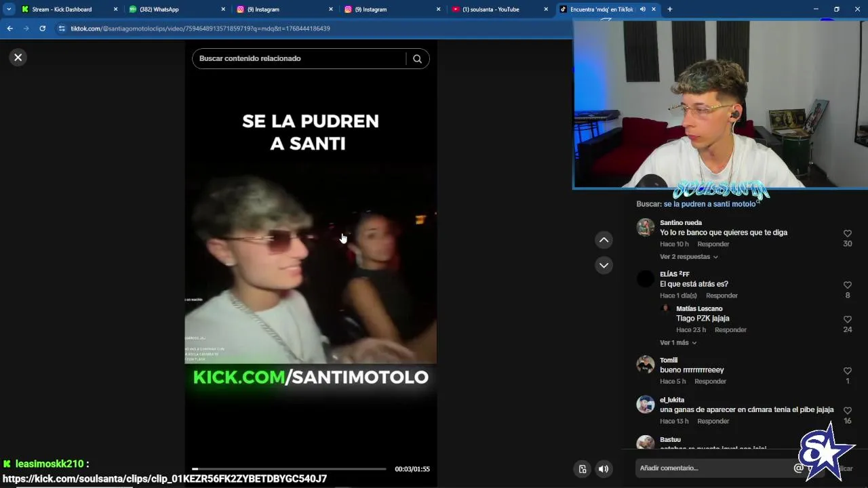Open the 'Matías Lescano' username link
Screen dimensions: 868x488
699,308
